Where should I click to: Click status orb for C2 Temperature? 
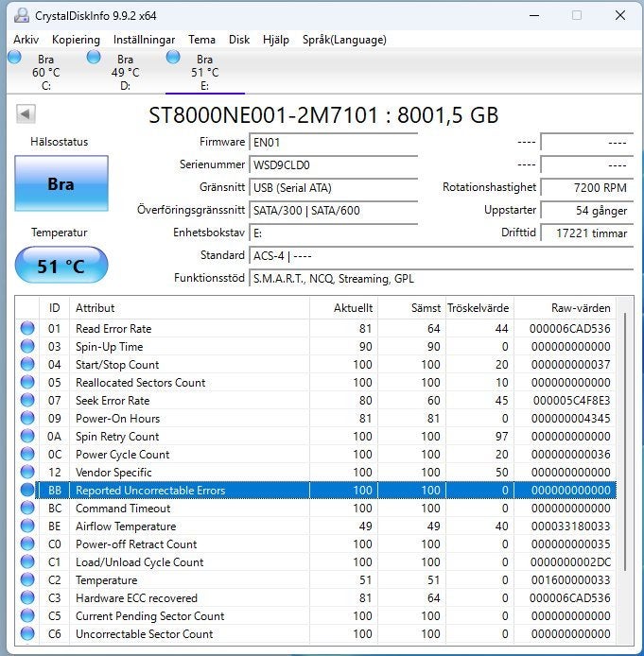(x=27, y=579)
